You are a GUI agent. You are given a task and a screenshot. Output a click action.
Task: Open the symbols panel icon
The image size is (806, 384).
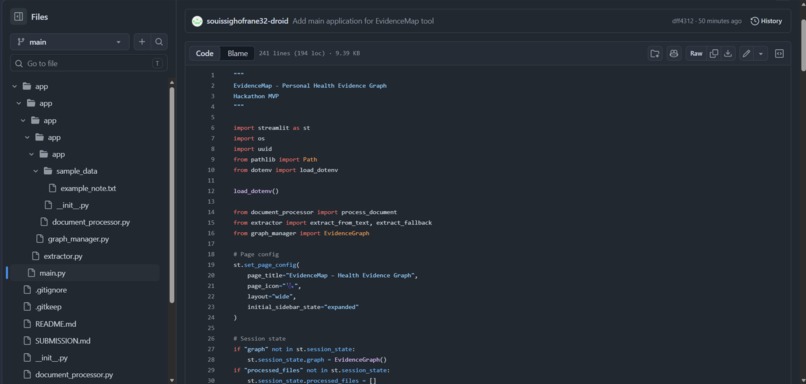[779, 53]
